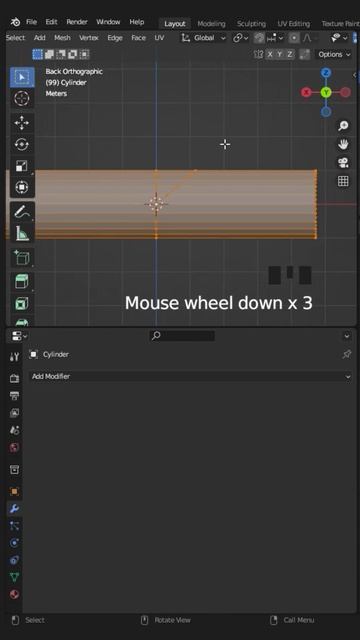
Task: Set selection mode to New
Action: coord(38,54)
